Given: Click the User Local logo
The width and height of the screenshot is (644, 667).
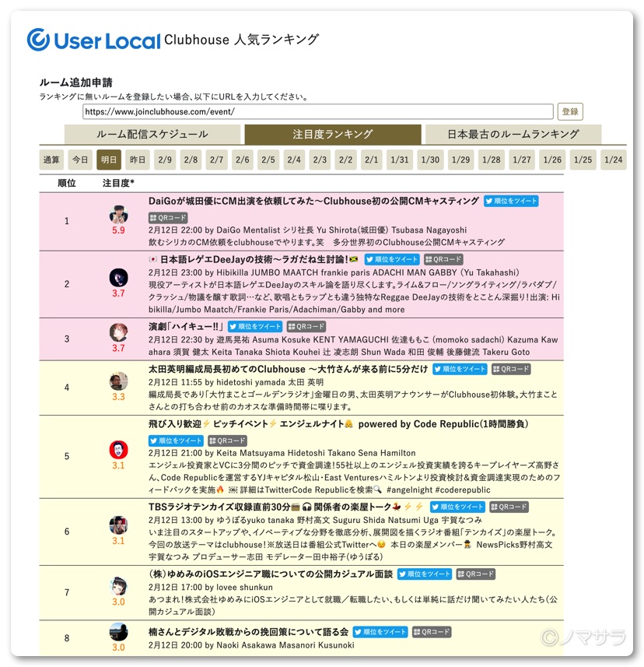Looking at the screenshot, I should (93, 40).
